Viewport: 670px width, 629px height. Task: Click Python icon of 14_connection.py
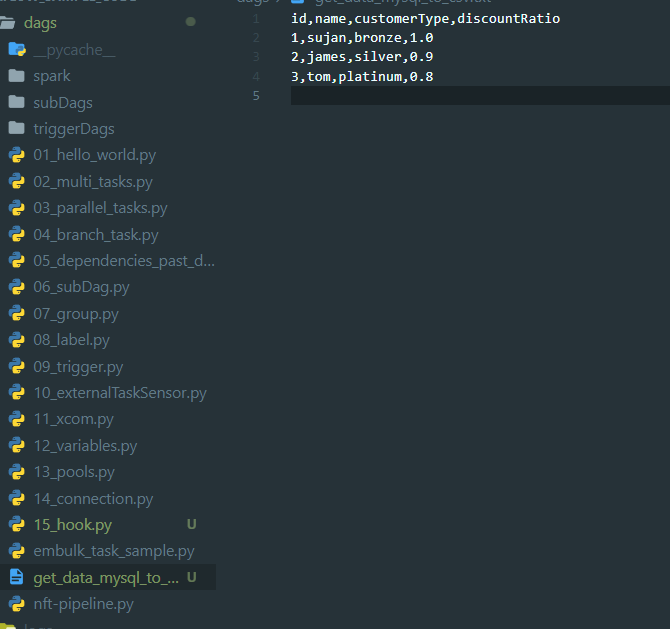pyautogui.click(x=17, y=499)
